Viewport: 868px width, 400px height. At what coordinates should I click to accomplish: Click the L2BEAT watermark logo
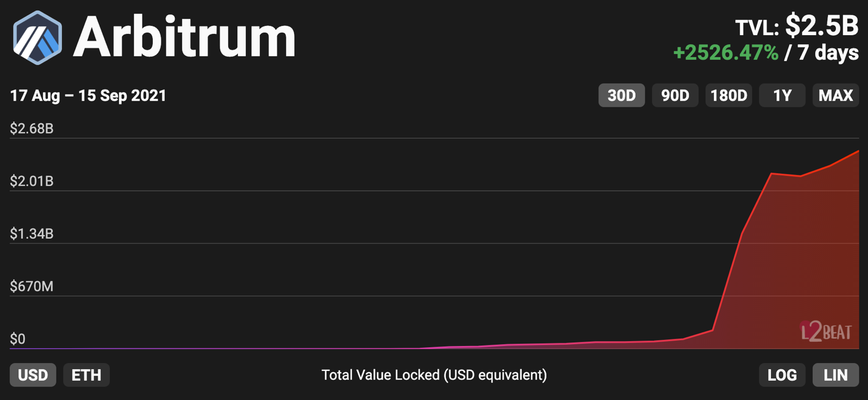[x=826, y=332]
